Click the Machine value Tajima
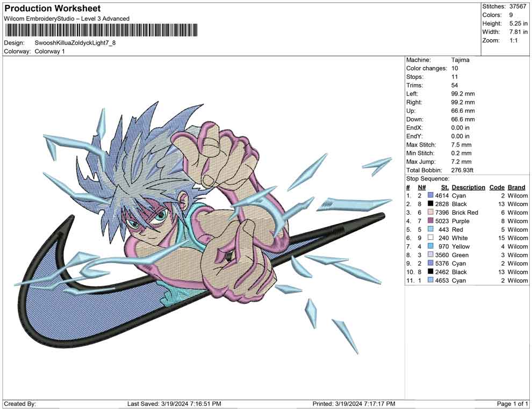 click(461, 60)
